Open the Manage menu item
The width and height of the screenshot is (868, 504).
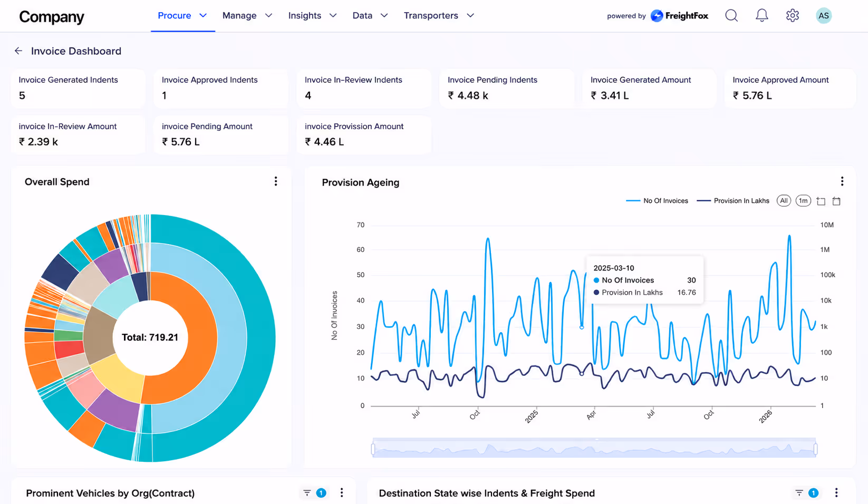(239, 16)
